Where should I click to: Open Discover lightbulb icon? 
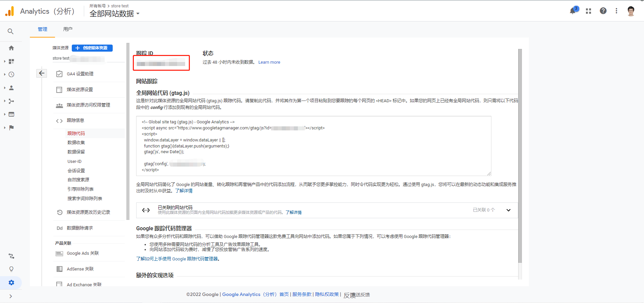click(x=11, y=269)
